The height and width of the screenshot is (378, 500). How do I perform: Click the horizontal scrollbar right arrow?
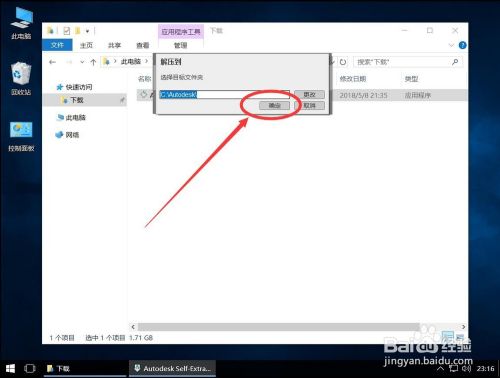click(x=463, y=327)
